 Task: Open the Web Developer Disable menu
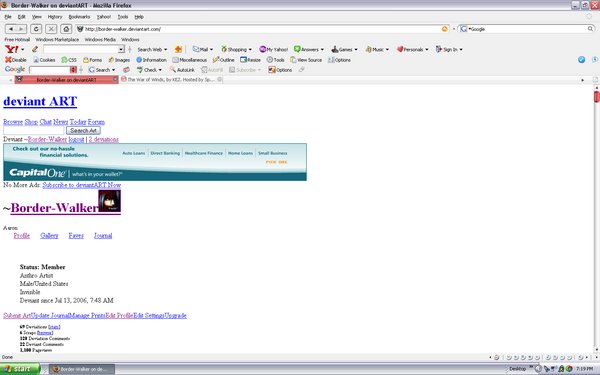click(16, 60)
